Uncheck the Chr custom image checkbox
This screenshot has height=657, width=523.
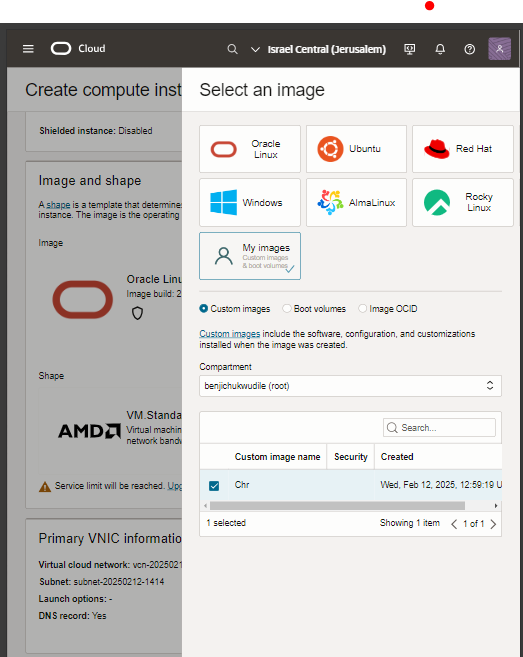point(214,486)
